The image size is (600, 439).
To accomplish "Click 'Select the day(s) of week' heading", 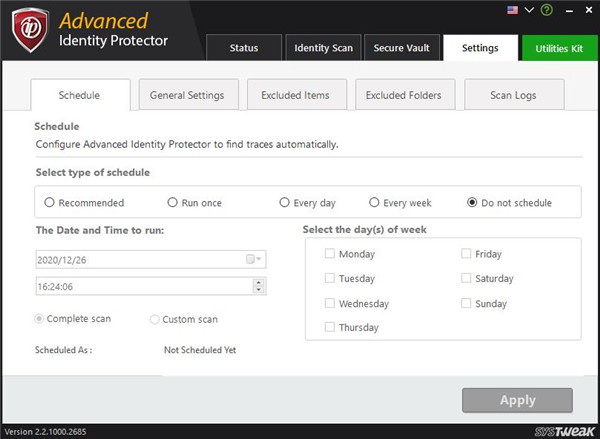I will (x=364, y=230).
